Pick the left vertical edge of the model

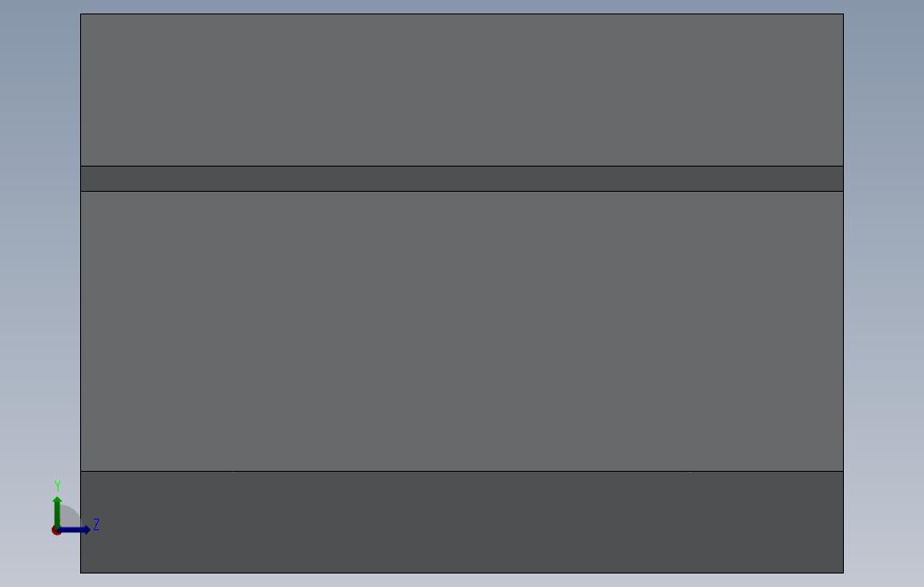tap(81, 293)
